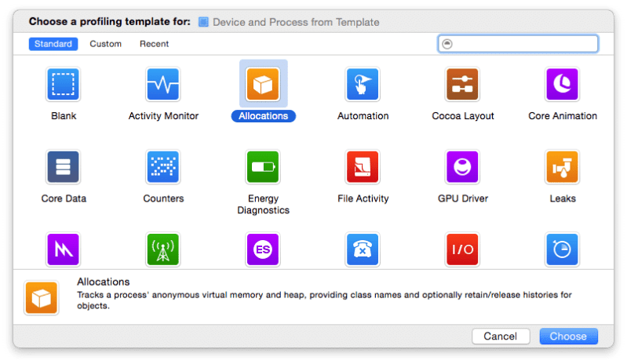The width and height of the screenshot is (627, 364).
Task: Select the Core Data template icon
Action: [x=64, y=167]
